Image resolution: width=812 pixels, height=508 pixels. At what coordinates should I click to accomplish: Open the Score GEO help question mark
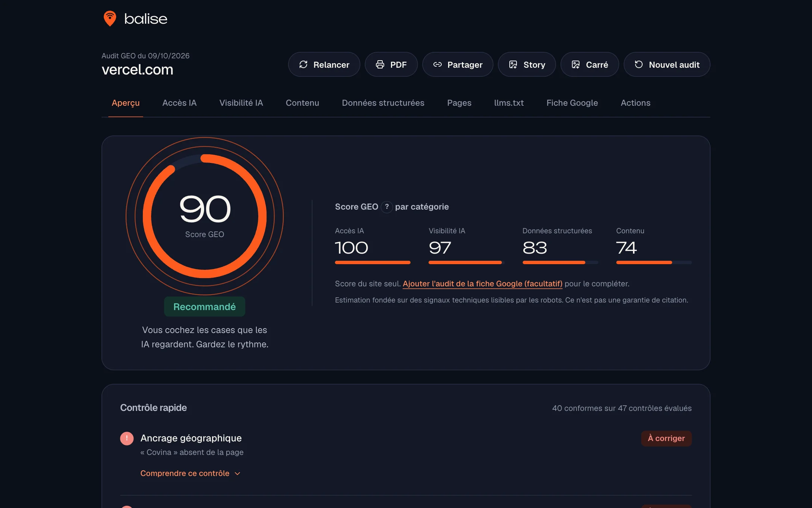386,207
